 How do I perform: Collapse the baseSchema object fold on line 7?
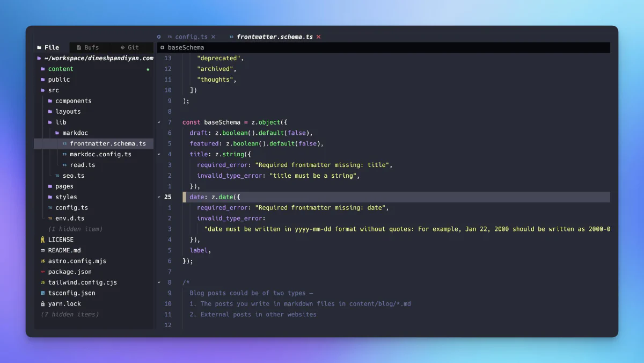[158, 122]
